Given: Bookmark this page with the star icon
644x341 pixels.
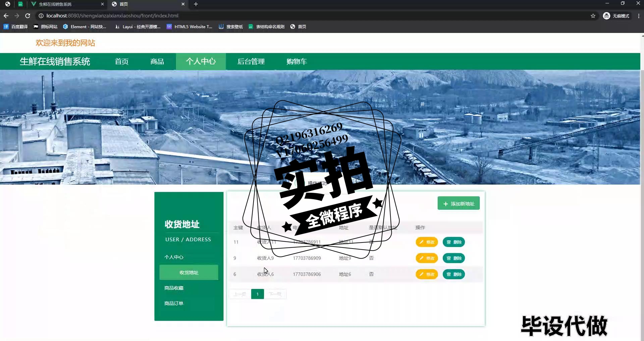Looking at the screenshot, I should point(593,16).
